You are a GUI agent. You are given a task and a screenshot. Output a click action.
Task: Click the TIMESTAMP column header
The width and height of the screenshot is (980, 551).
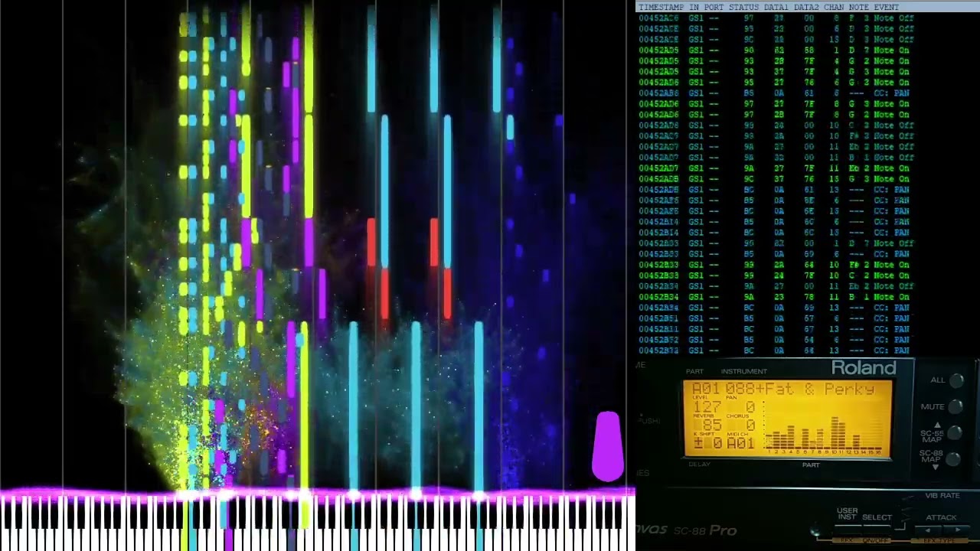661,7
